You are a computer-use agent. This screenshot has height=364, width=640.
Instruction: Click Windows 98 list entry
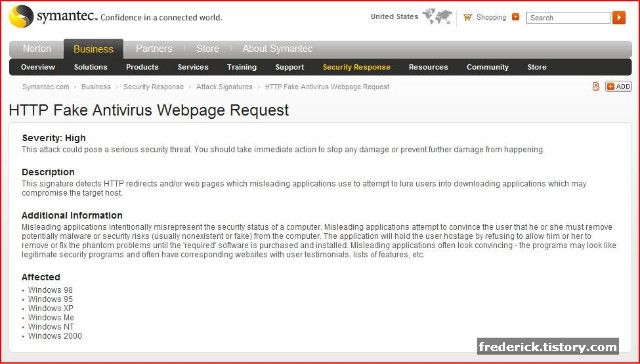[50, 290]
